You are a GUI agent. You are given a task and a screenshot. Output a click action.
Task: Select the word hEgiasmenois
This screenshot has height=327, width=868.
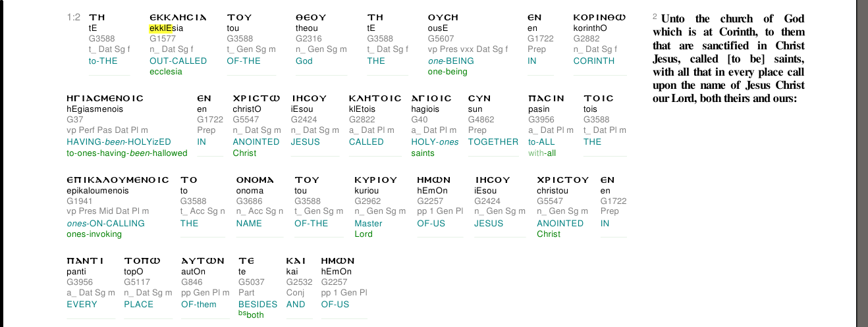(x=95, y=109)
